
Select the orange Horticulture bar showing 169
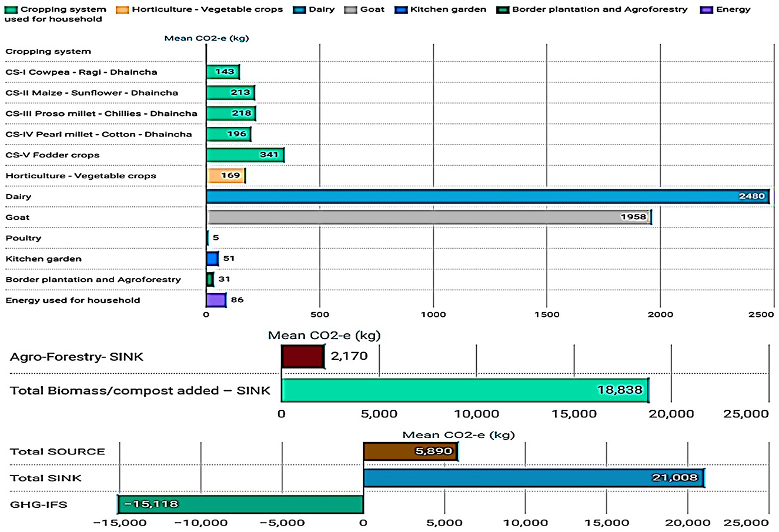[226, 175]
